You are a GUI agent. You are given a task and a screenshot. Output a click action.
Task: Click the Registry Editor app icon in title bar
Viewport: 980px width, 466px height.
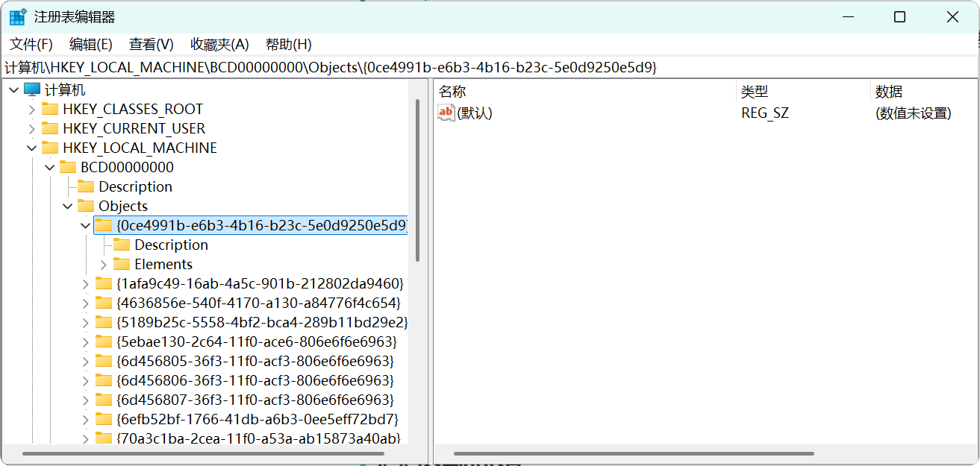point(18,17)
